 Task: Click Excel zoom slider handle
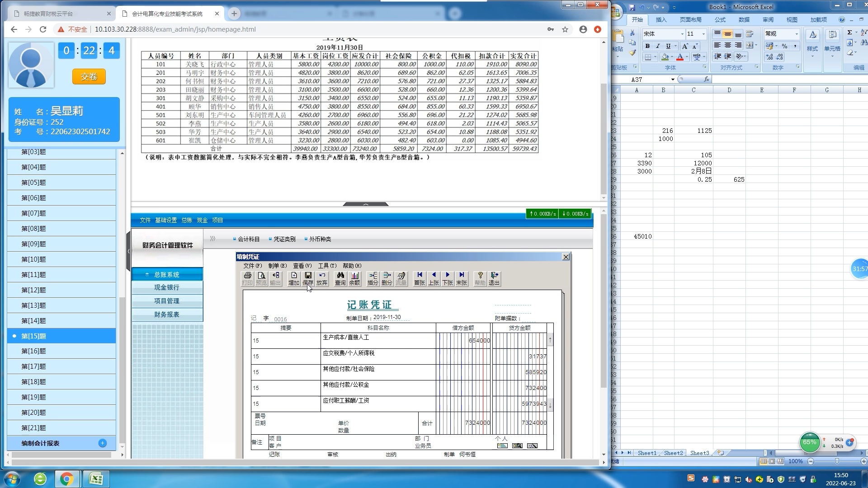pos(837,461)
